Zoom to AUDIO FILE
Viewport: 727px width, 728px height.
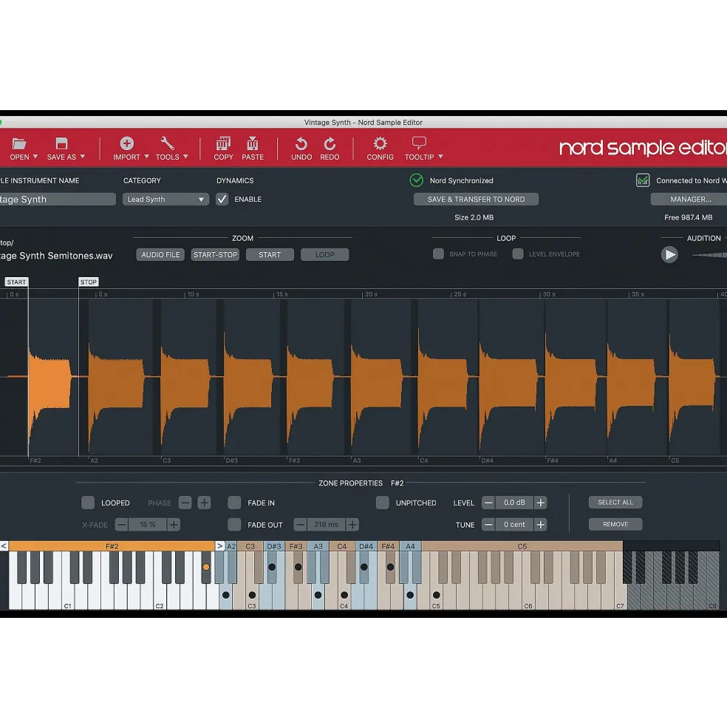pyautogui.click(x=160, y=254)
